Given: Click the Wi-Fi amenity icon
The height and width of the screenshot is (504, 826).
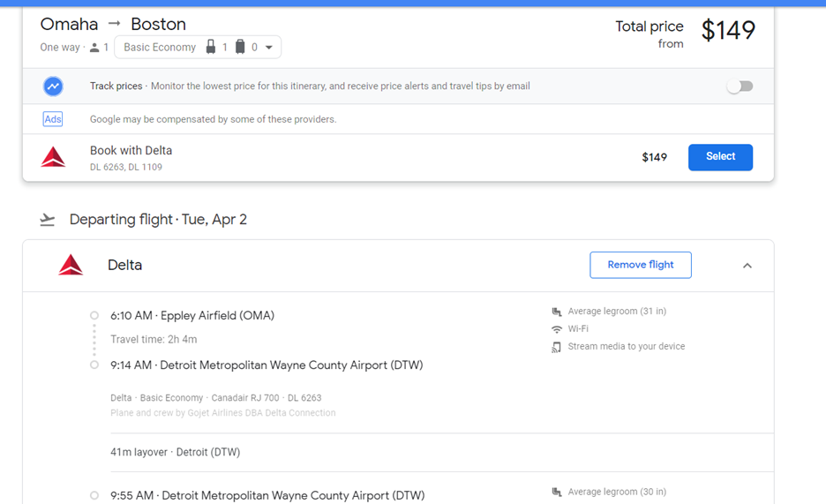Looking at the screenshot, I should tap(557, 329).
